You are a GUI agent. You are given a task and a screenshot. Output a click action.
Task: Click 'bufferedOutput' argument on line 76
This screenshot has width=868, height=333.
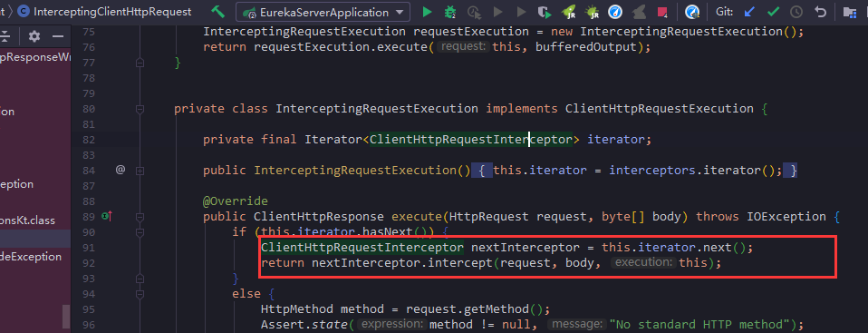(586, 48)
